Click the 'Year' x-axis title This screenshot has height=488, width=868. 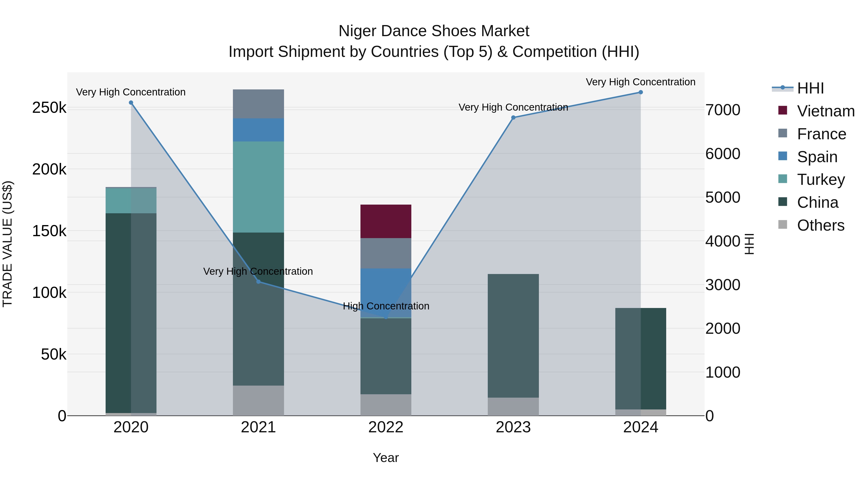tap(386, 458)
